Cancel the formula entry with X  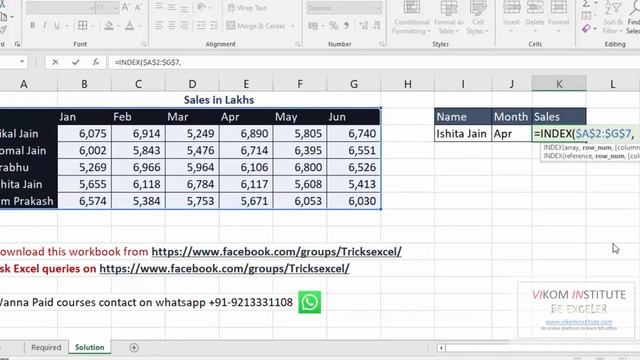[55, 62]
